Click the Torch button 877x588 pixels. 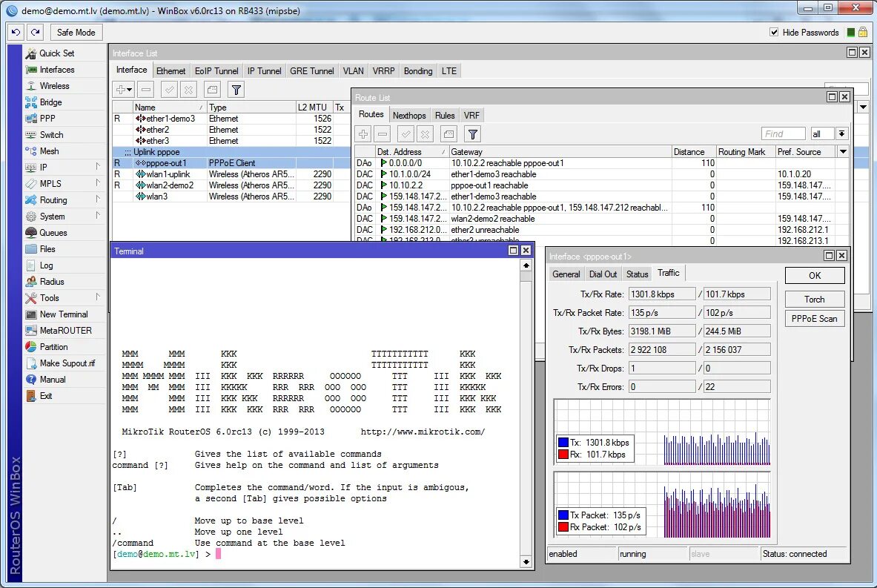[x=814, y=300]
